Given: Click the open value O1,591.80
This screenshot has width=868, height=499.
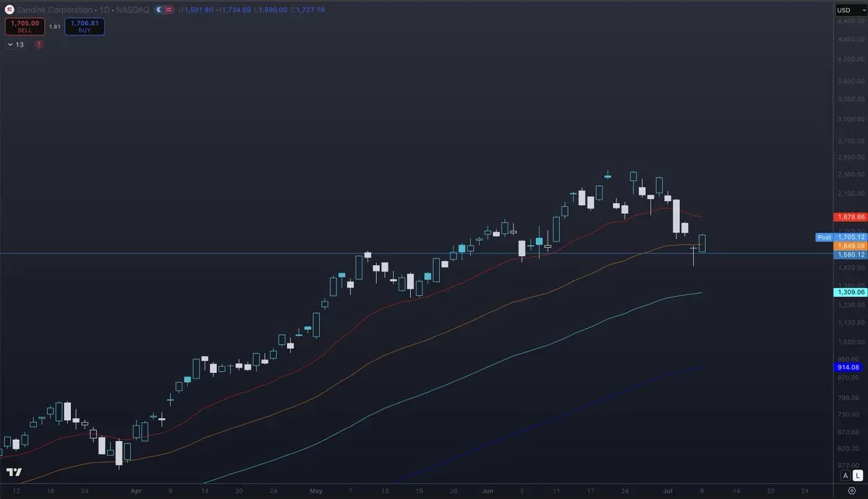Looking at the screenshot, I should pos(197,10).
